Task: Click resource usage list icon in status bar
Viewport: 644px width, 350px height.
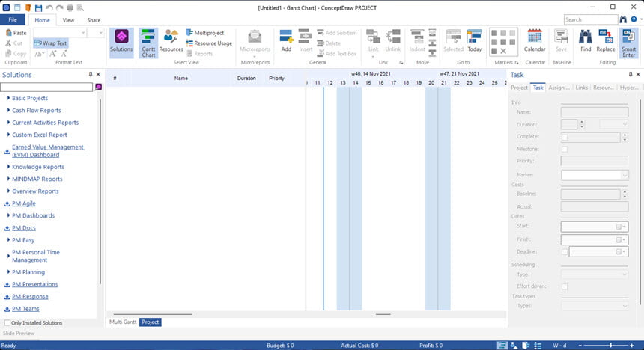Action: click(538, 346)
